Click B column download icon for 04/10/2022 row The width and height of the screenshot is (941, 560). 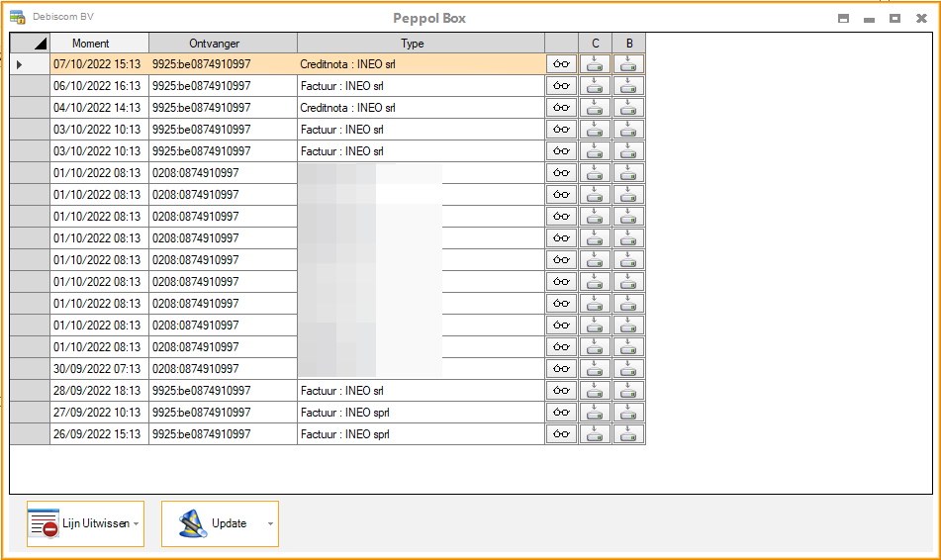pos(628,108)
